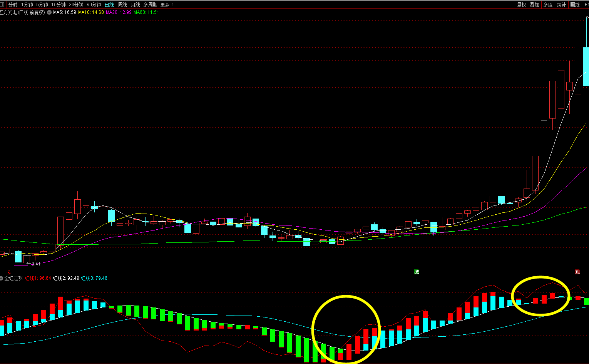Click the red S signal marker
Screen dimensions: 589x364
[x=9, y=272]
